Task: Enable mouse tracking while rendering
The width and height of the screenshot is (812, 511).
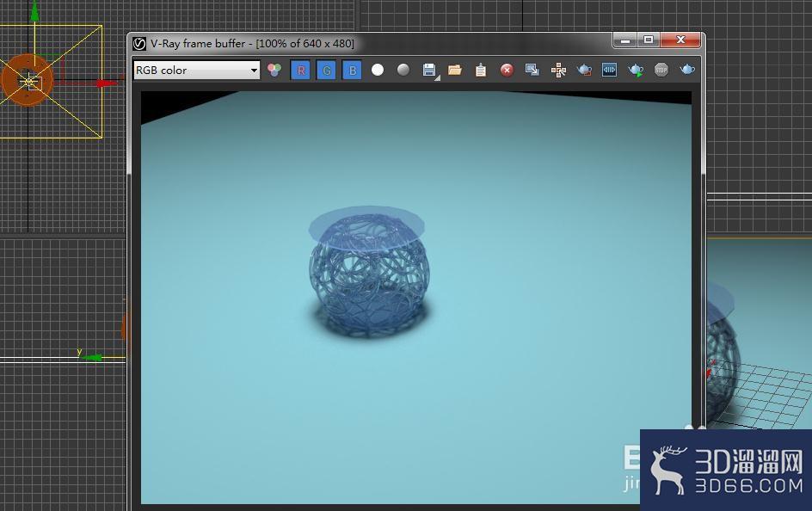Action: pos(557,70)
